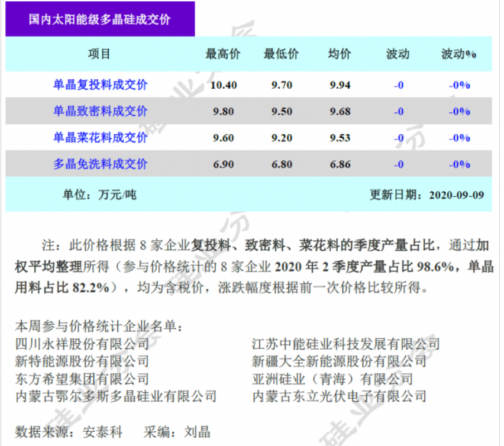Select 四川永祥股份有限公司 in the company list

(82, 344)
